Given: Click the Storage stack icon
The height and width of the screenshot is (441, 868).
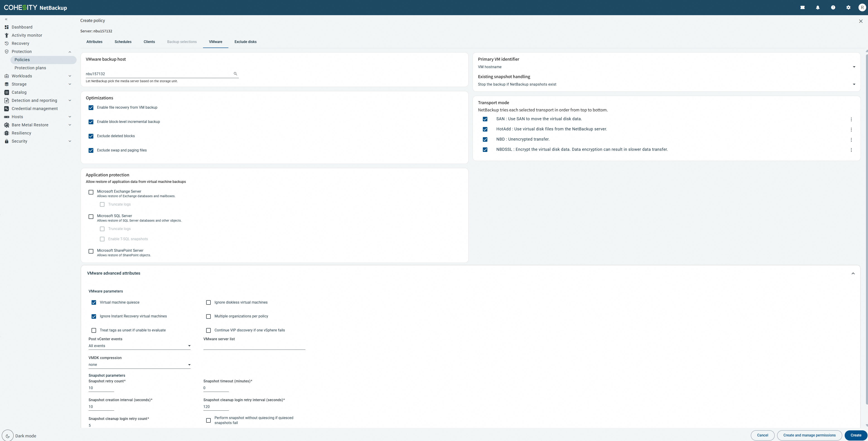Looking at the screenshot, I should (x=6, y=84).
